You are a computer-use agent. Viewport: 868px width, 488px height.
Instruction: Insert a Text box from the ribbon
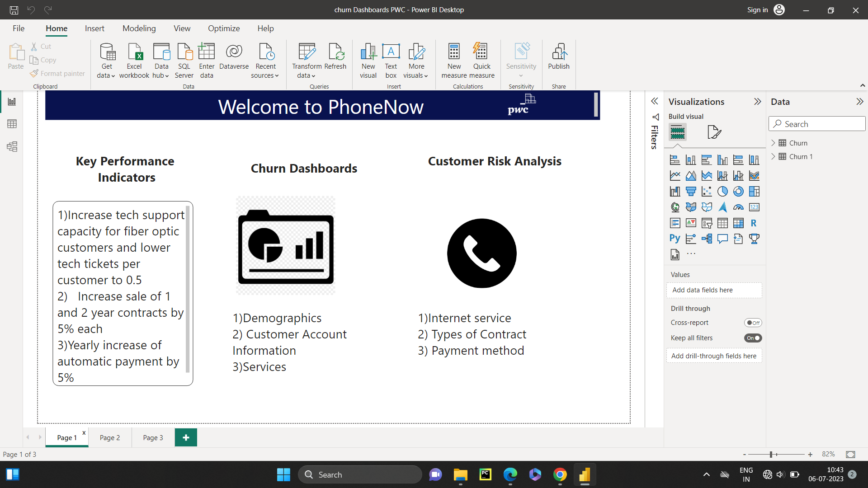point(391,59)
